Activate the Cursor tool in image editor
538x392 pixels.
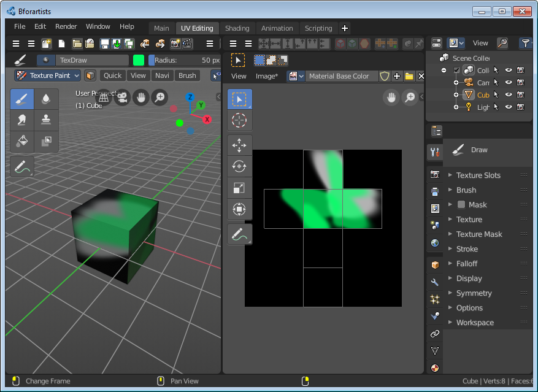[239, 120]
